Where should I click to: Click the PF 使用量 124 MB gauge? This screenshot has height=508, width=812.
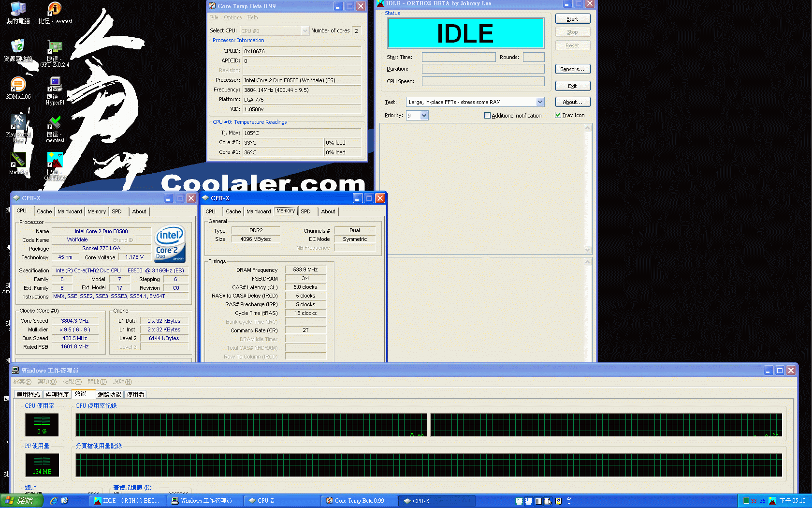42,465
